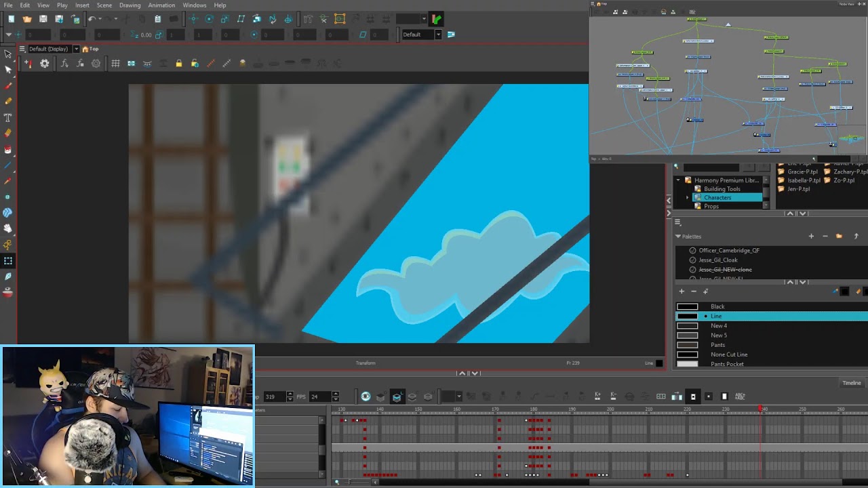868x488 pixels.
Task: Open the Windows menu
Action: [195, 5]
